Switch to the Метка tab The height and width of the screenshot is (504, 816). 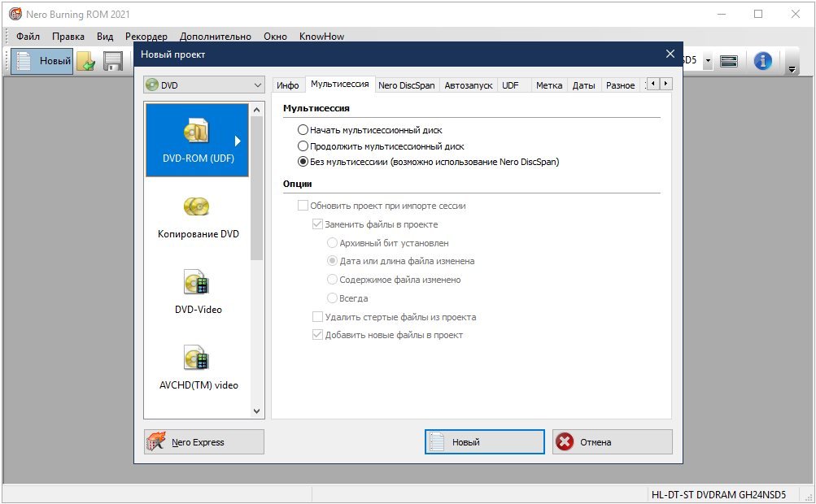click(549, 85)
